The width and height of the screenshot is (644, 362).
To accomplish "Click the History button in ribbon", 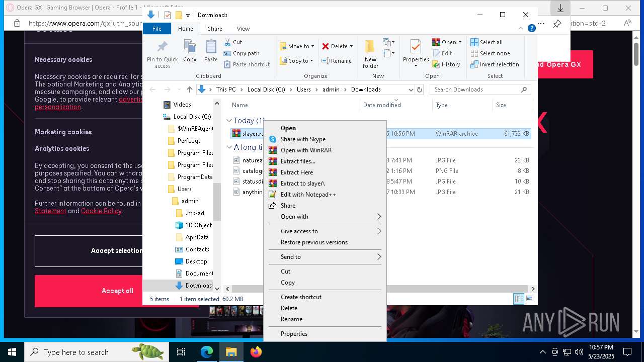I will point(446,64).
